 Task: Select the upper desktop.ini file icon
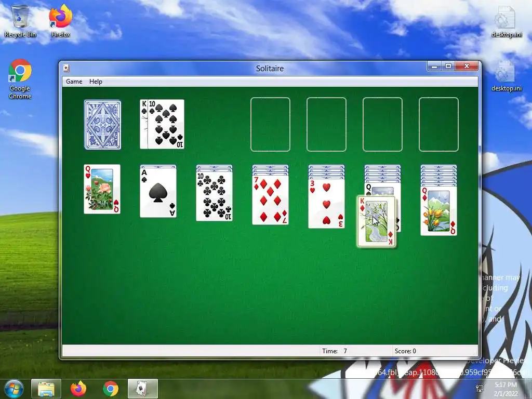507,22
